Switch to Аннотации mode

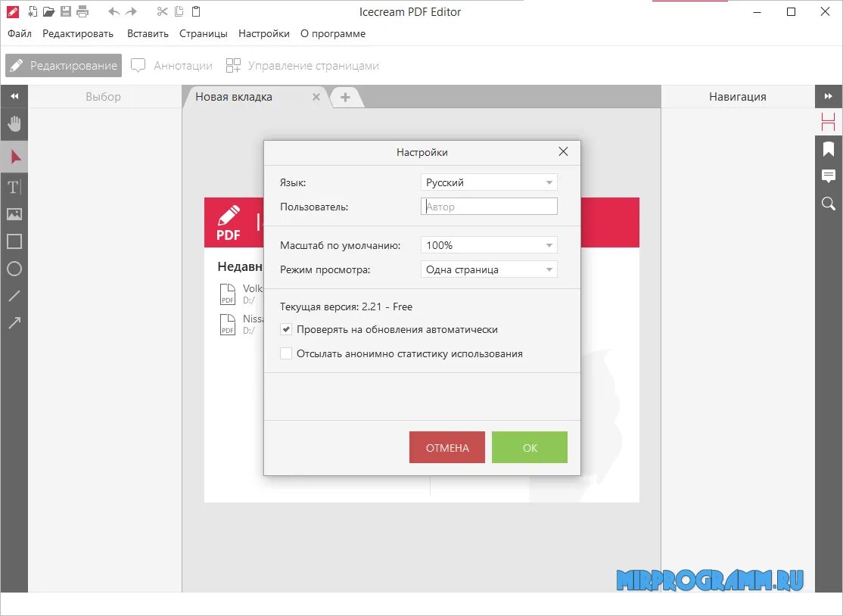(172, 66)
